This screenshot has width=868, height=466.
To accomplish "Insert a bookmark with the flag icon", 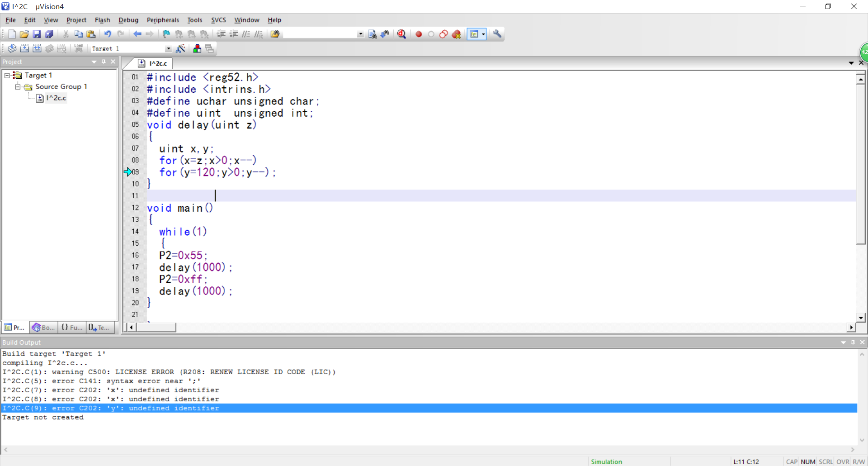I will point(166,34).
